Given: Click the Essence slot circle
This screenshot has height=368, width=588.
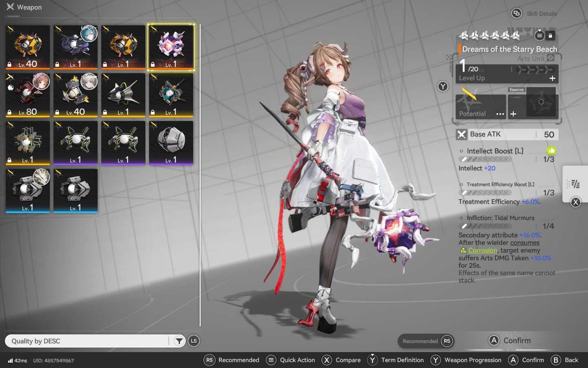Looking at the screenshot, I should coord(541,102).
